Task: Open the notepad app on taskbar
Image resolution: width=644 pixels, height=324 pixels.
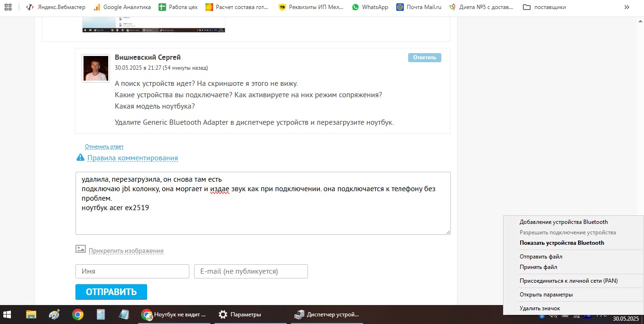Action: point(124,315)
